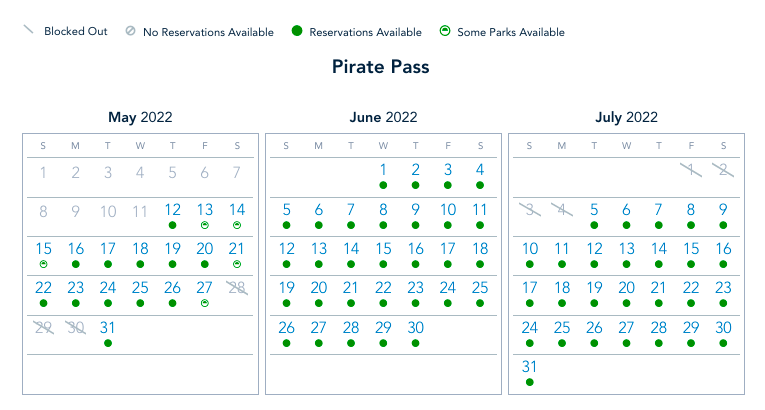Click the green Reservations Available legend dot

coord(297,32)
